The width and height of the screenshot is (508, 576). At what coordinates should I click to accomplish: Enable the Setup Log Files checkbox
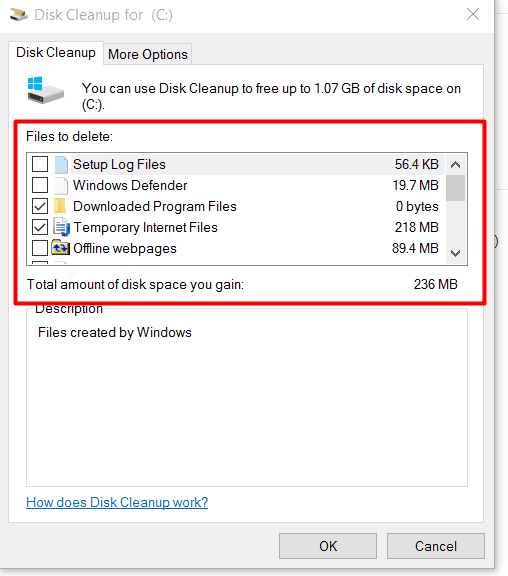[40, 164]
